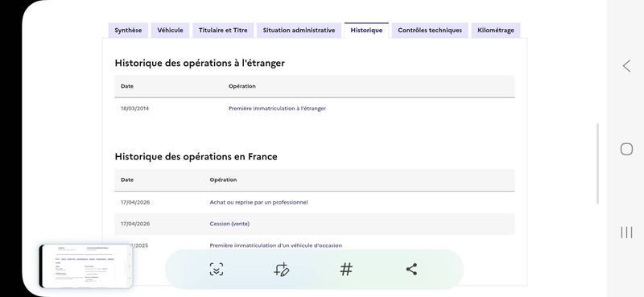Select 'Achat ou reprise par un professionnel'
Screen dimensions: 644x297
click(258, 202)
